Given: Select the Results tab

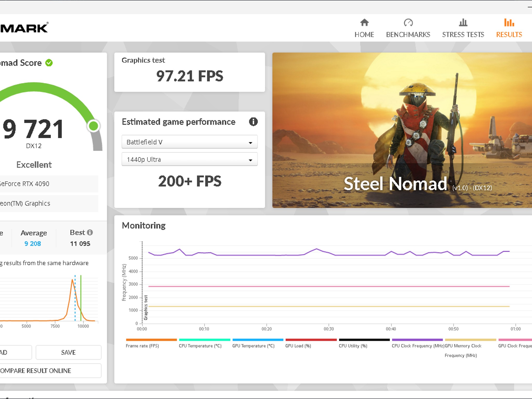Looking at the screenshot, I should 509,28.
